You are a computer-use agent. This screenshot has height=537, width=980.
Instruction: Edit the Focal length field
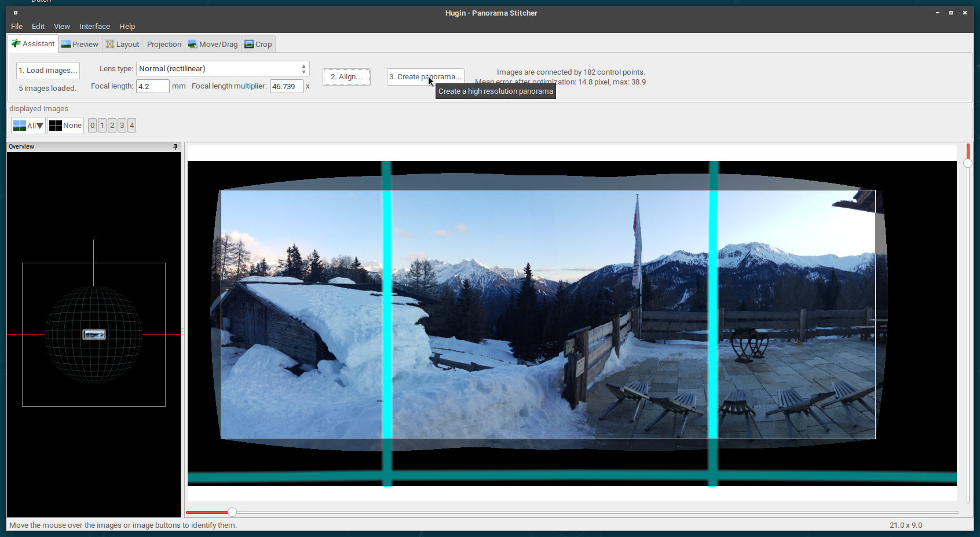pos(153,86)
